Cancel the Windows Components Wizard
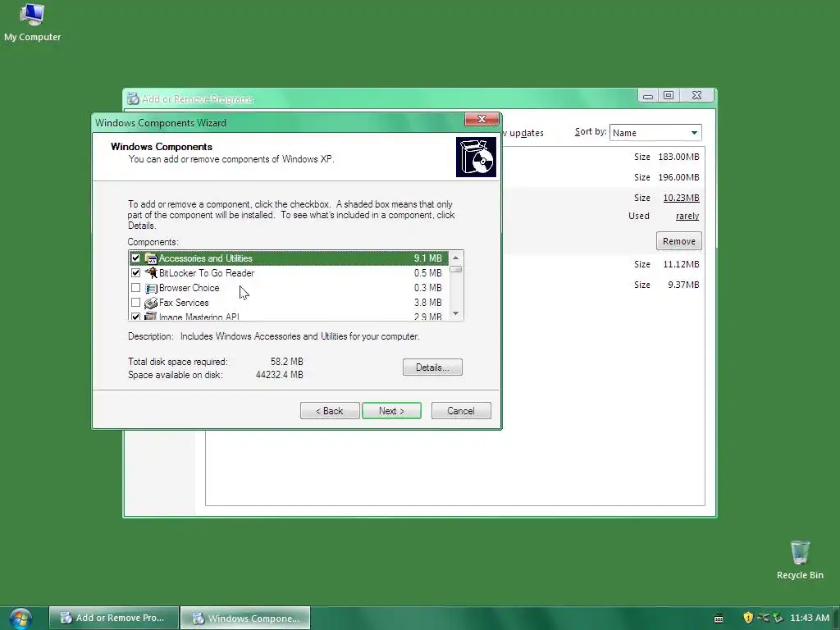840x630 pixels. click(x=461, y=411)
